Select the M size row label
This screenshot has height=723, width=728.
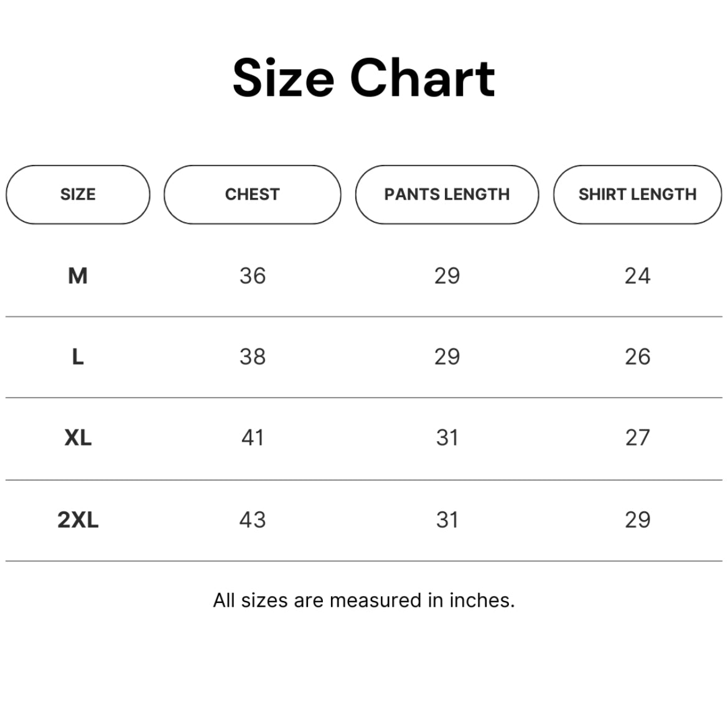pos(78,276)
